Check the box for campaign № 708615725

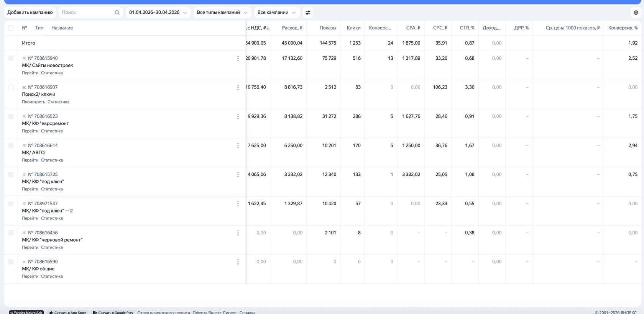(11, 175)
